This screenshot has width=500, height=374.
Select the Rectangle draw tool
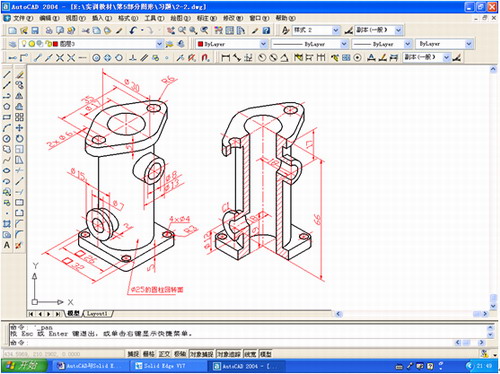[x=7, y=117]
